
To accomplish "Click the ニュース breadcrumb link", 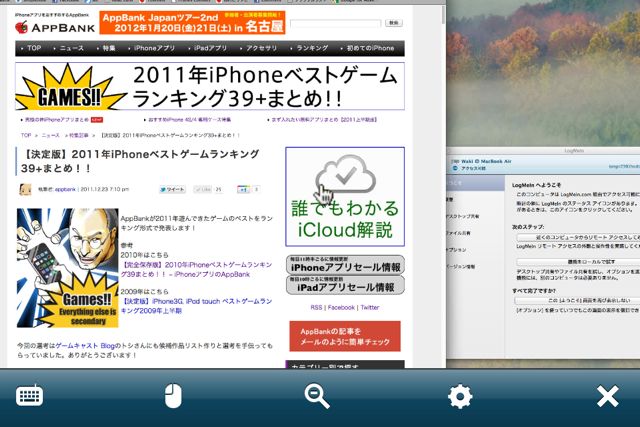I will point(50,135).
